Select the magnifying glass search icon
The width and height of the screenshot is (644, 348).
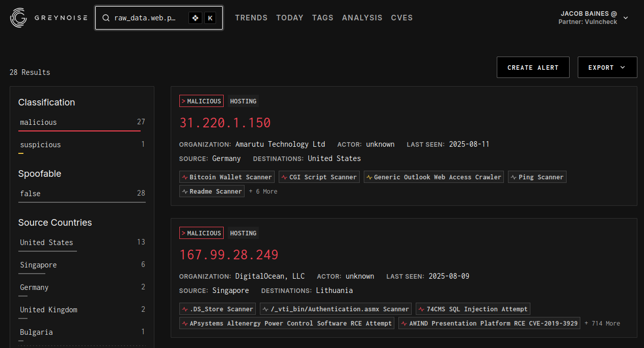(x=105, y=17)
